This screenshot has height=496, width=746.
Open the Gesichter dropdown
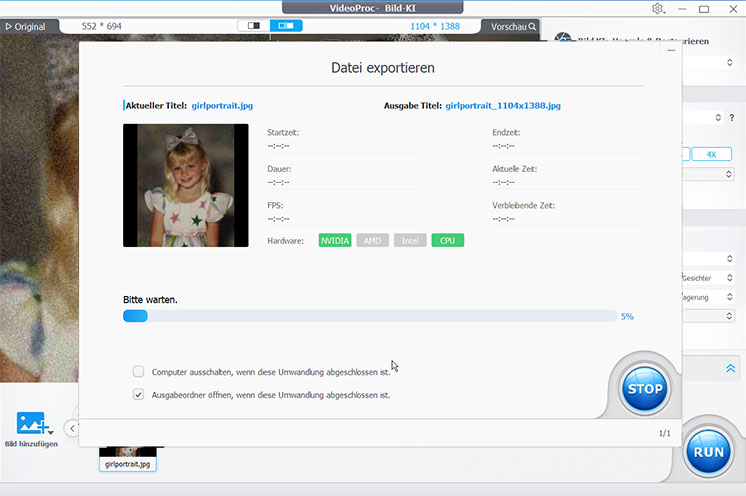(x=729, y=278)
